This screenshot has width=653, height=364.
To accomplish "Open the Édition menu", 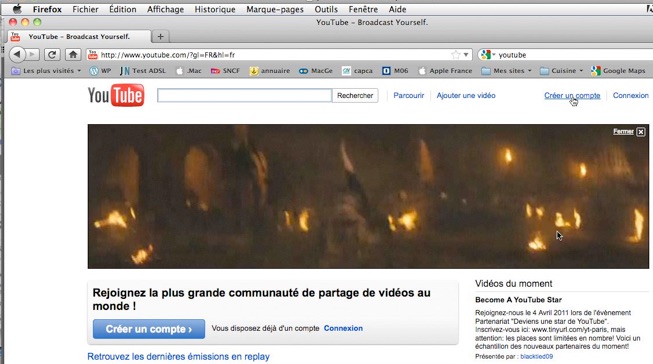I will [x=122, y=9].
